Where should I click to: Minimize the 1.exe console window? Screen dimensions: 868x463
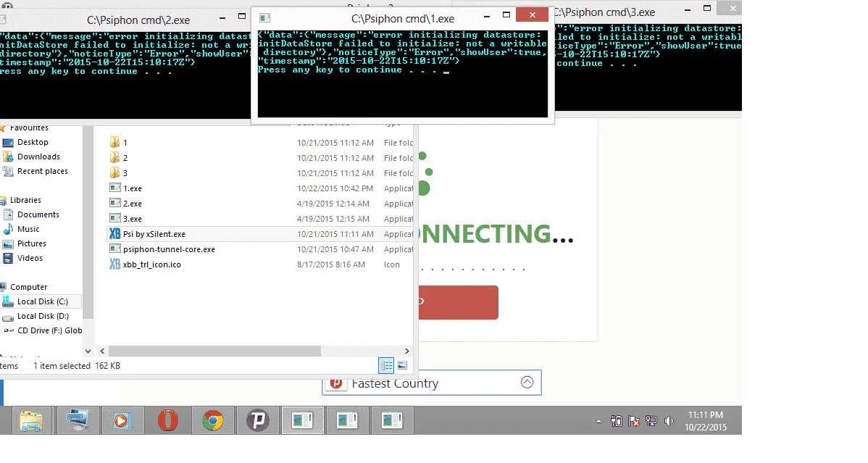487,15
